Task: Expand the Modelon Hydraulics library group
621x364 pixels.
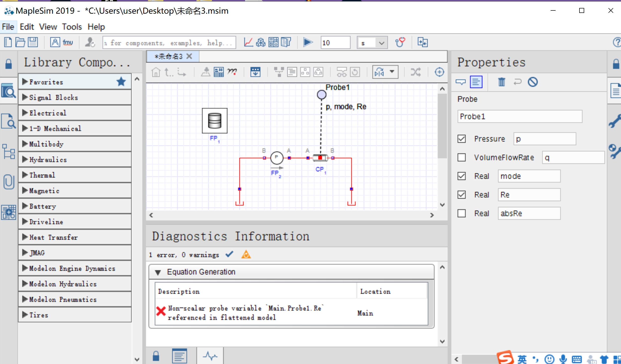Action: pos(75,284)
